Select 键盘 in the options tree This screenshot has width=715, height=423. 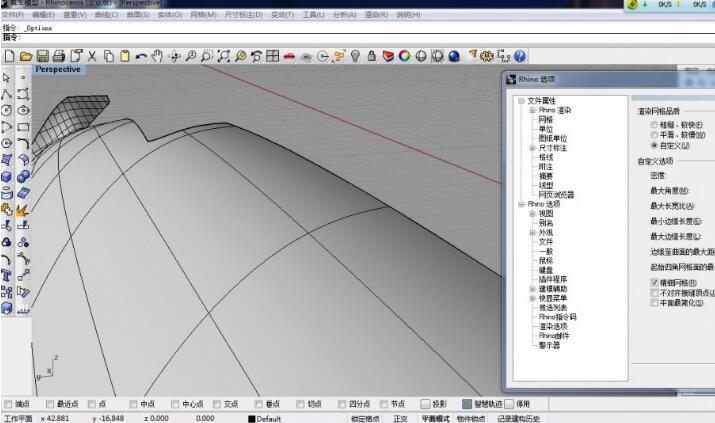pyautogui.click(x=546, y=269)
